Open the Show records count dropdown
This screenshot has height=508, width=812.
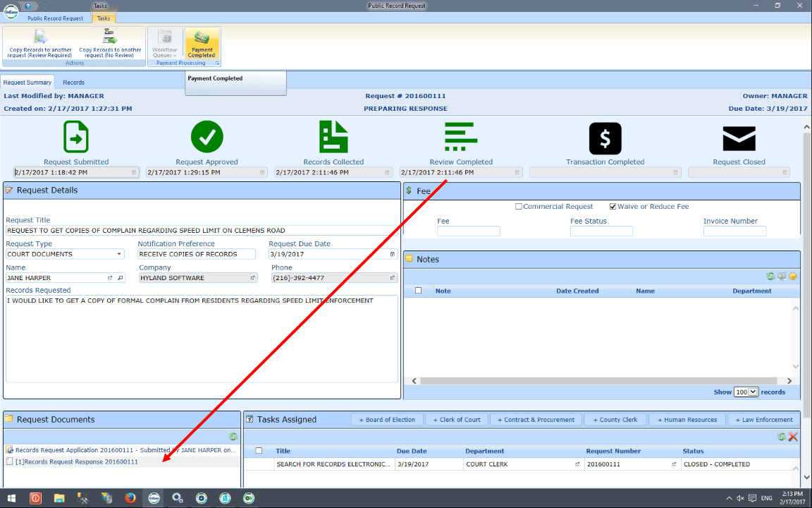[x=746, y=392]
